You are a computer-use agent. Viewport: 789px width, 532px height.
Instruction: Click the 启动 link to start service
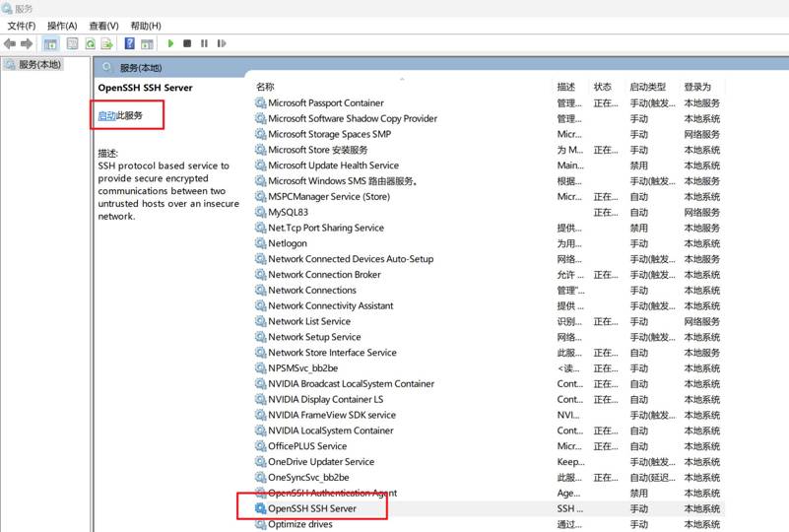[106, 115]
